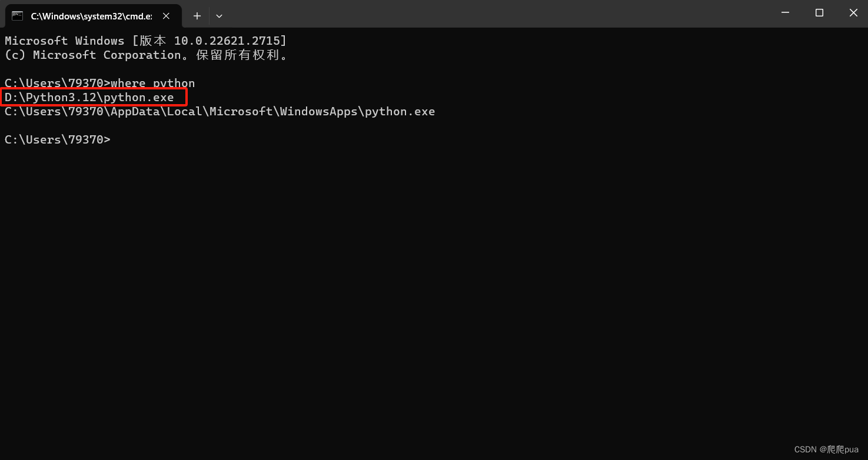Click the active command prompt line
Image resolution: width=868 pixels, height=460 pixels.
(x=57, y=139)
